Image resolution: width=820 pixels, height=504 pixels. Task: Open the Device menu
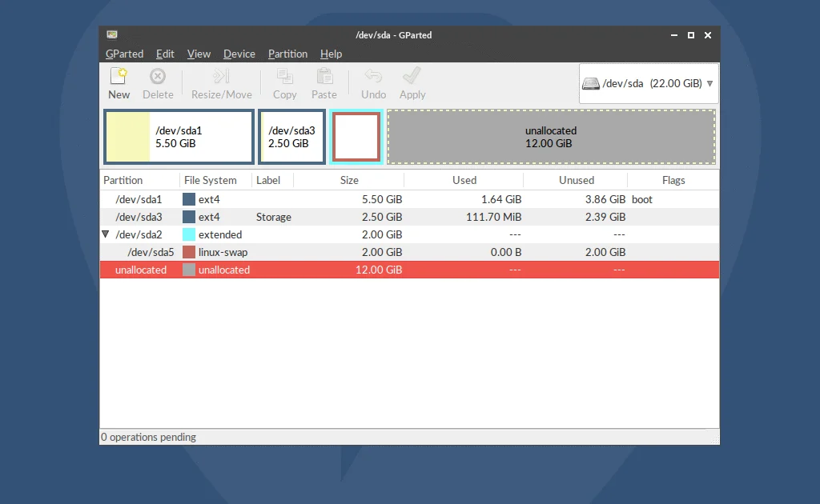click(239, 54)
